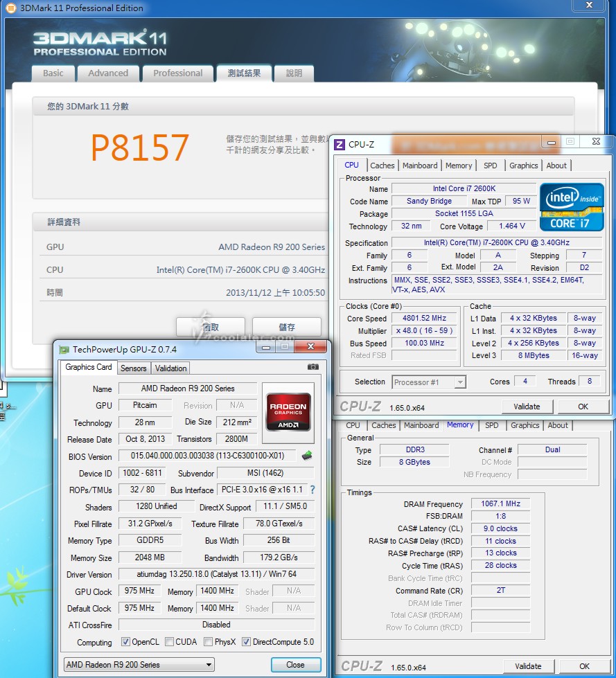Click the CPU-Z title bar app icon
This screenshot has width=616, height=678.
click(x=340, y=145)
